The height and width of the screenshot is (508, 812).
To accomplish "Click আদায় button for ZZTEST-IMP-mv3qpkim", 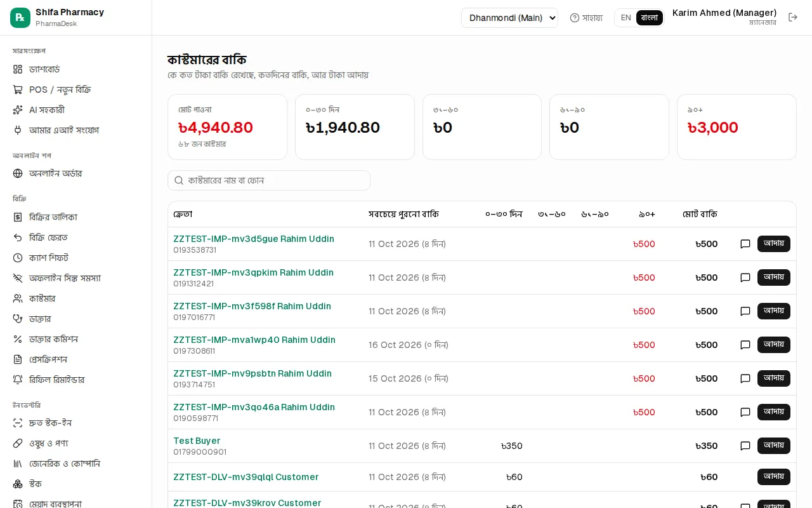I will click(x=774, y=277).
